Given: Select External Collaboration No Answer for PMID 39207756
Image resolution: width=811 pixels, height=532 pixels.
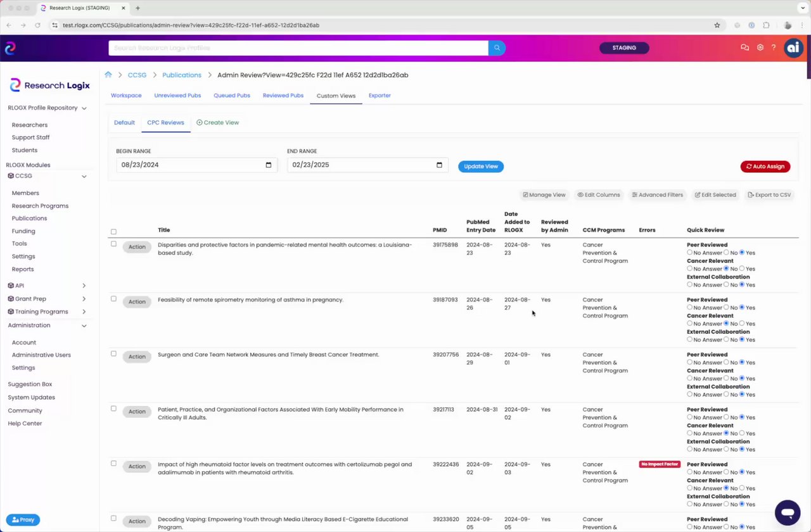Looking at the screenshot, I should (690, 395).
